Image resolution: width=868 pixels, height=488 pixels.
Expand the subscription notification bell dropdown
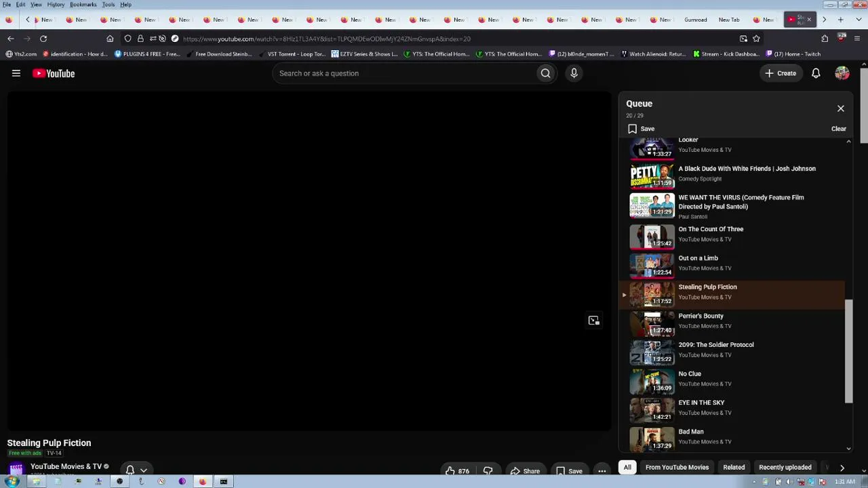pyautogui.click(x=136, y=469)
